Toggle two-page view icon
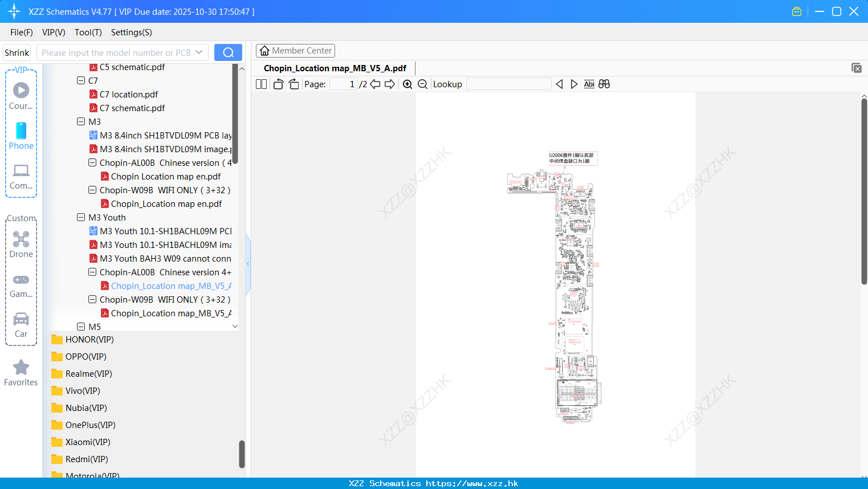Image resolution: width=868 pixels, height=489 pixels. tap(261, 84)
